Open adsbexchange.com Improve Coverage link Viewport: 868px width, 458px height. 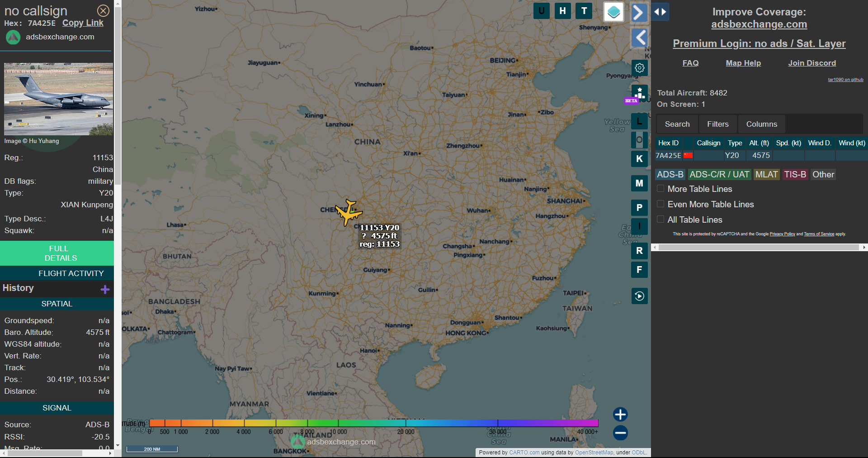pos(759,24)
